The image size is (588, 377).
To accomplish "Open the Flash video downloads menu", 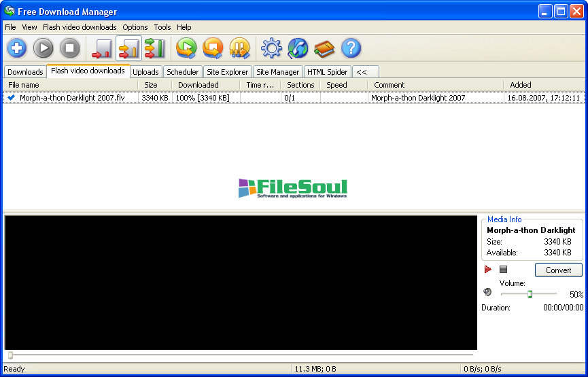I will 80,27.
